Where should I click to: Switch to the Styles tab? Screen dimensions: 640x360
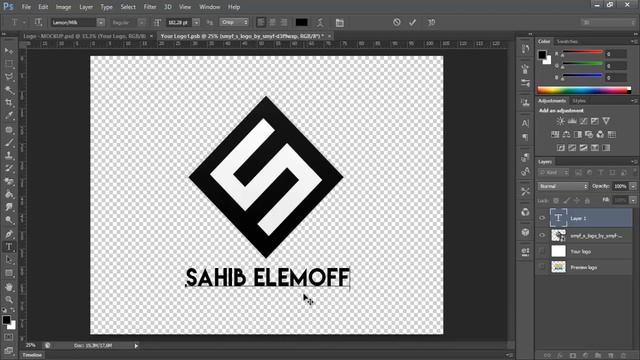click(579, 101)
